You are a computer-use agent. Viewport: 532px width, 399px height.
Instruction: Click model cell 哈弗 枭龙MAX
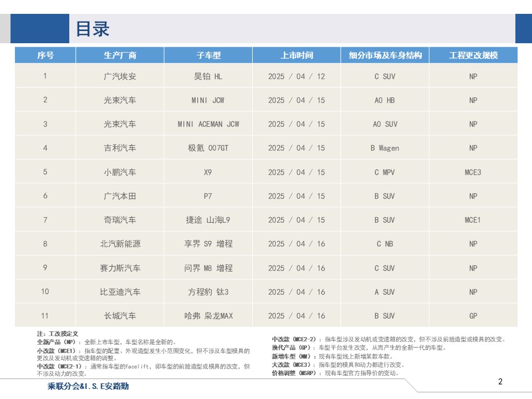click(x=208, y=315)
